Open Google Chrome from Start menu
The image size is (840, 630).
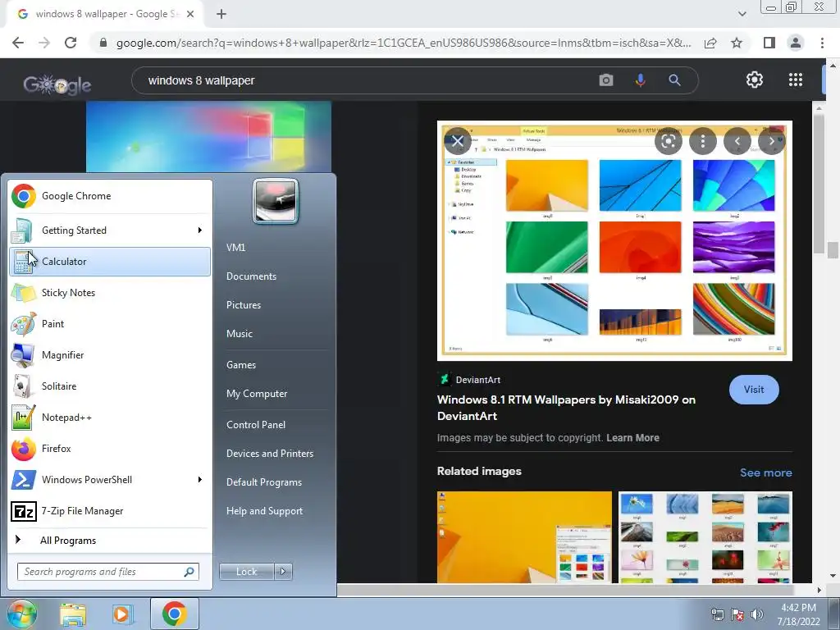click(110, 196)
